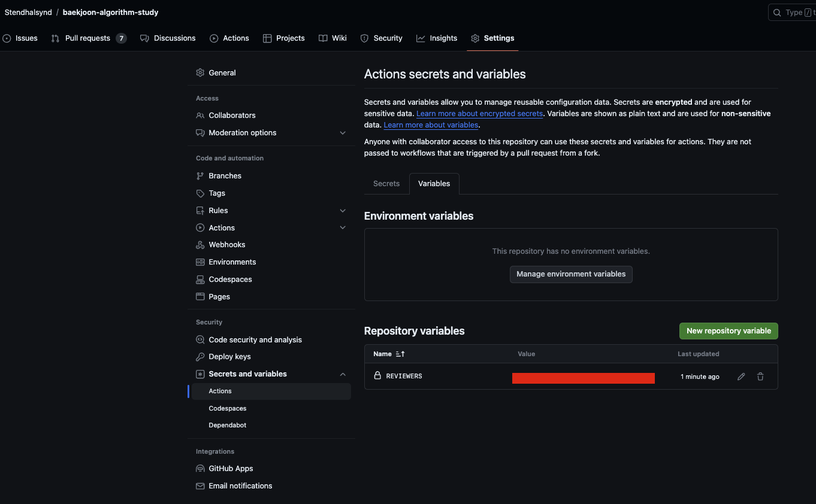The image size is (816, 504).
Task: Click the Pages browser icon
Action: coord(200,296)
